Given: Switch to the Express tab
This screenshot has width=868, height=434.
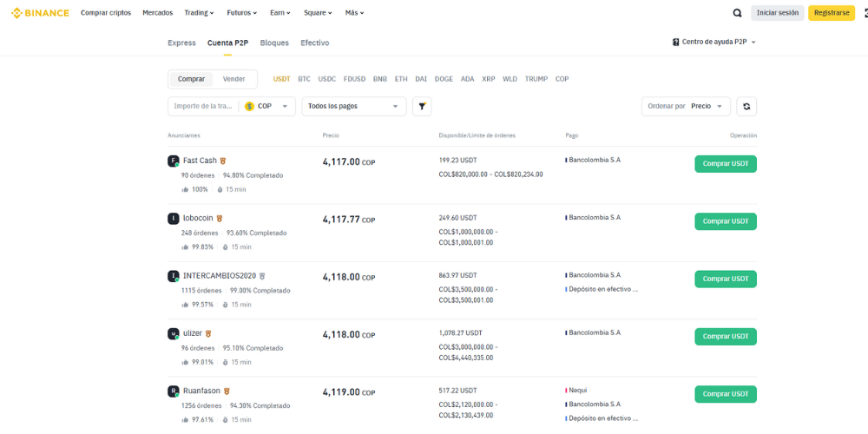Looking at the screenshot, I should click(x=181, y=43).
